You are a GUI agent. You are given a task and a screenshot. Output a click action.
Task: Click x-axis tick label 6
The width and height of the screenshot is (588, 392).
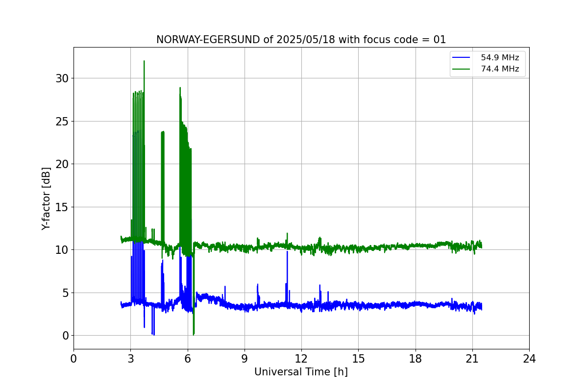coord(188,359)
